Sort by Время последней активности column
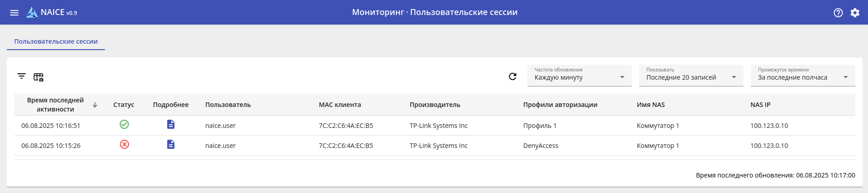Image resolution: width=868 pixels, height=193 pixels. click(x=55, y=105)
